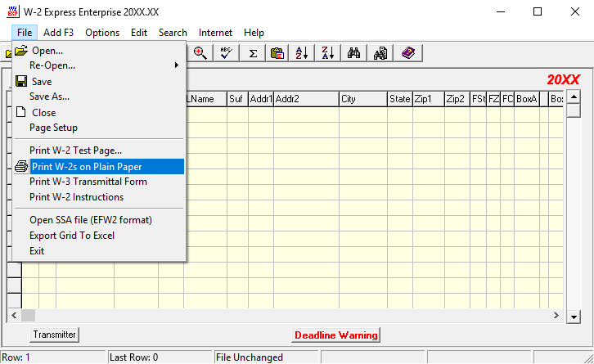Choose Export Grid To Excel
Image resolution: width=594 pixels, height=364 pixels.
click(x=72, y=236)
